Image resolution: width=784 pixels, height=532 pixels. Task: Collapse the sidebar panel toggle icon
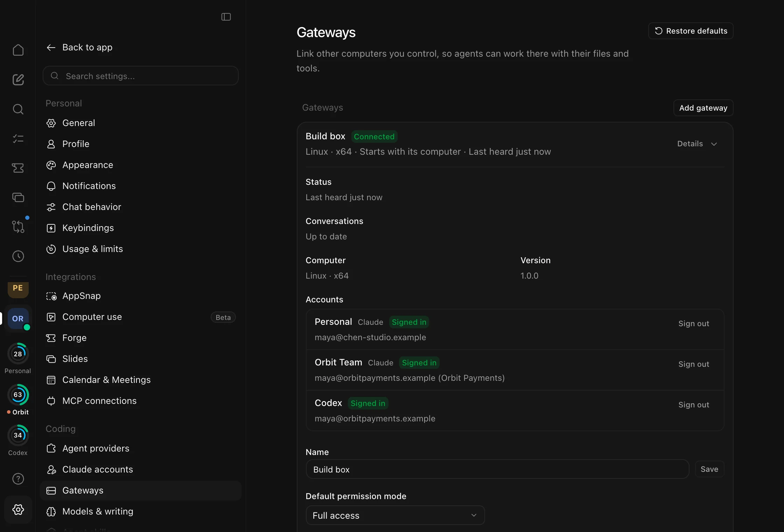[x=226, y=17]
